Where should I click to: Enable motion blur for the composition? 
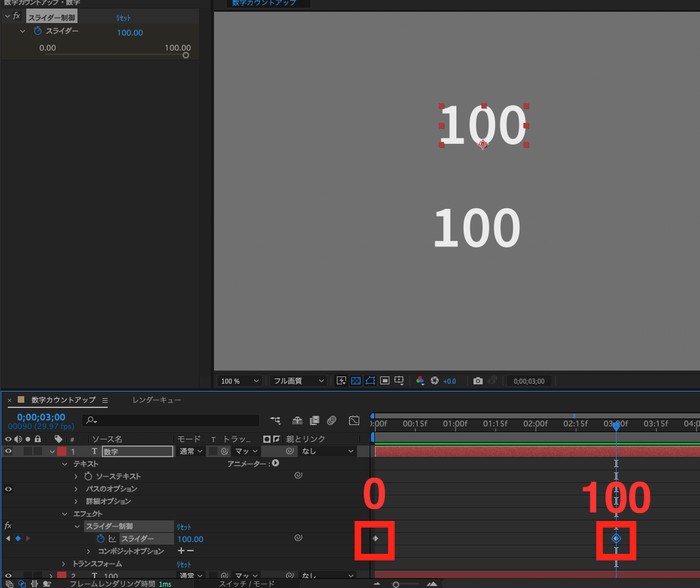[x=332, y=421]
